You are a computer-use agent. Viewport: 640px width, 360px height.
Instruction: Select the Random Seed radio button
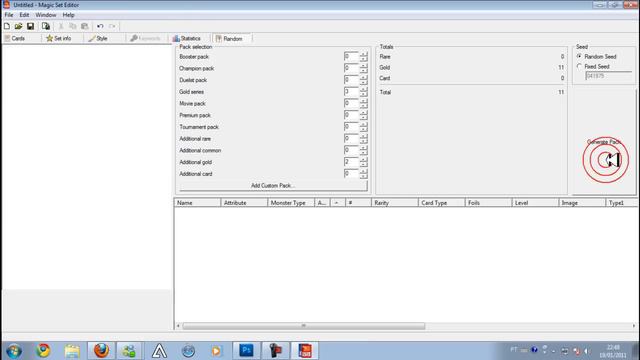[579, 56]
